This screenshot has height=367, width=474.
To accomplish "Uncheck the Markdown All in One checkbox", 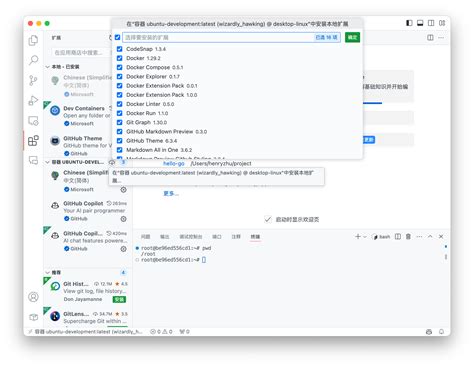I will 119,150.
